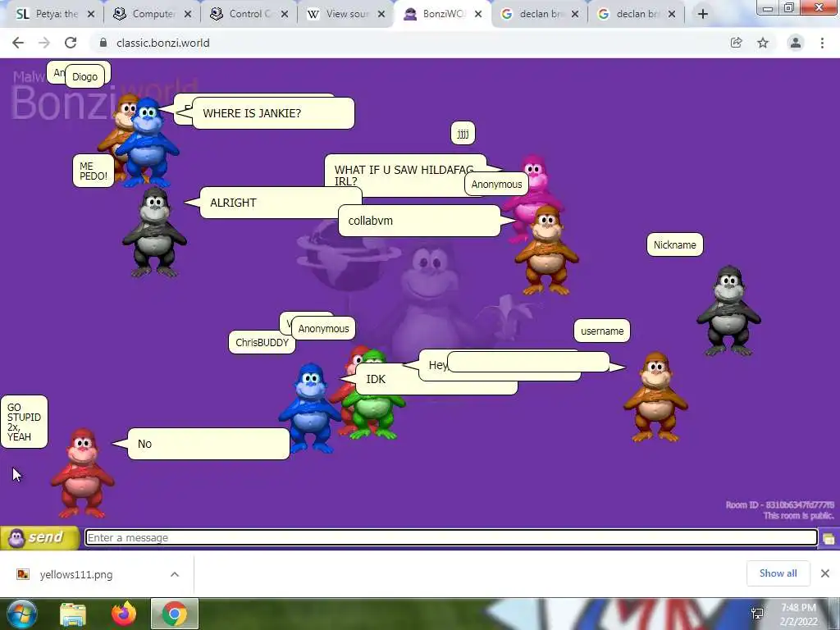The image size is (840, 630).
Task: Select the last 'declan br' Google tab
Action: coord(628,14)
